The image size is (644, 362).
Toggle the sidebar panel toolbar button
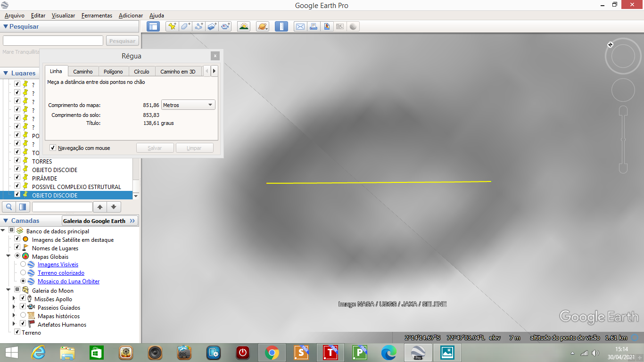tap(153, 26)
